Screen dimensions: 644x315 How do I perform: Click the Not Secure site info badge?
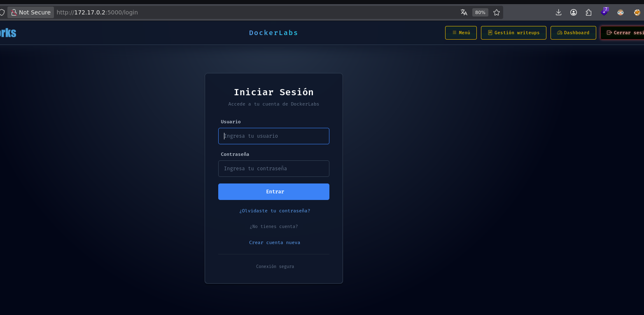(30, 12)
